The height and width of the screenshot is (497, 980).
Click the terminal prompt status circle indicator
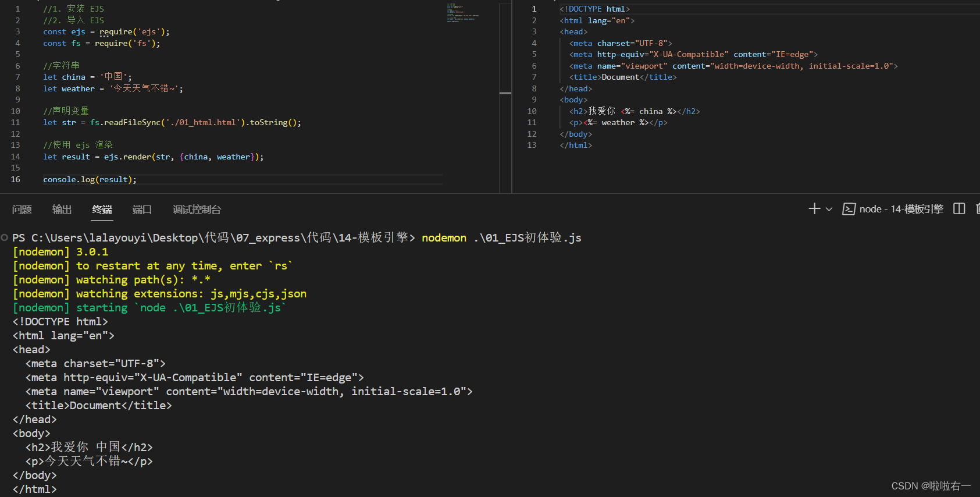pyautogui.click(x=5, y=237)
